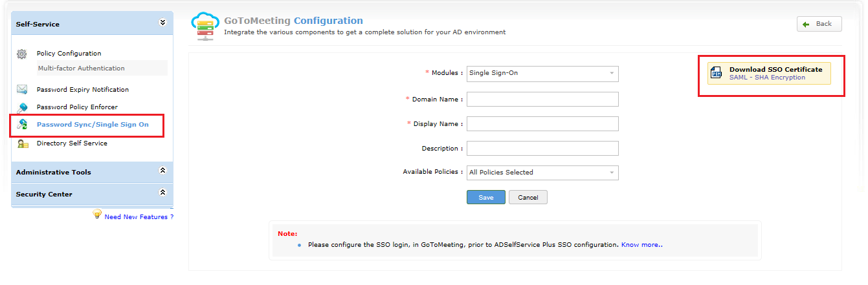This screenshot has height=285, width=868.
Task: Open Multi-factor Authentication sub-item
Action: click(82, 69)
